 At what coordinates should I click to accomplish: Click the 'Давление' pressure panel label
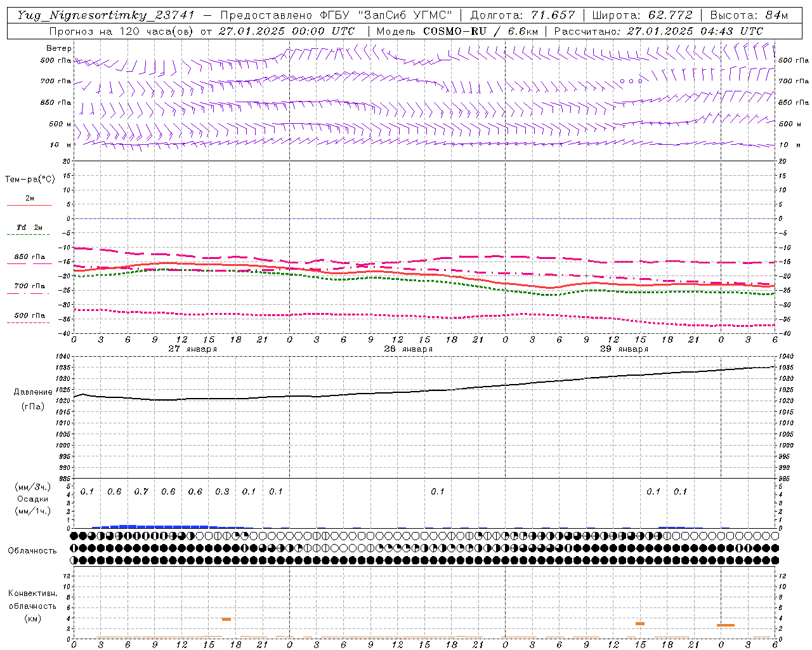(33, 392)
